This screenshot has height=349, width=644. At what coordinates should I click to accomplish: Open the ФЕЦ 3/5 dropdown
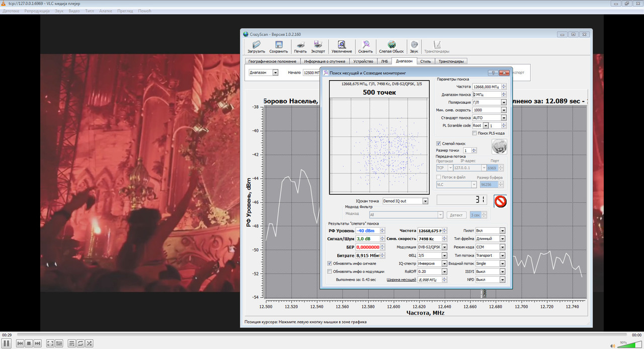click(444, 255)
